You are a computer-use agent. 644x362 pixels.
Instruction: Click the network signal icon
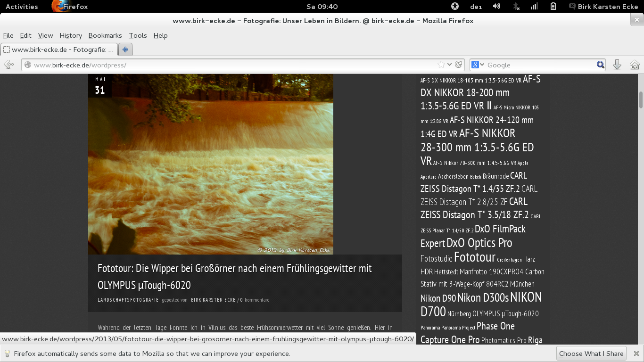(x=534, y=7)
